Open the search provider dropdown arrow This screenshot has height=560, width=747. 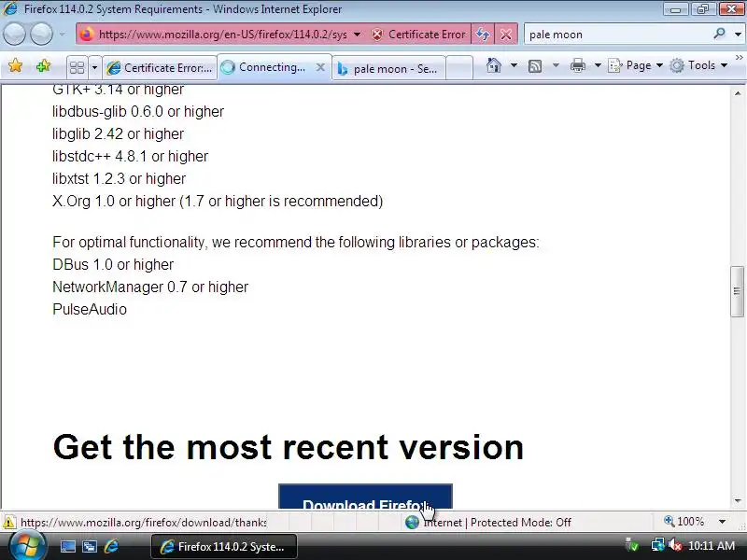point(738,35)
